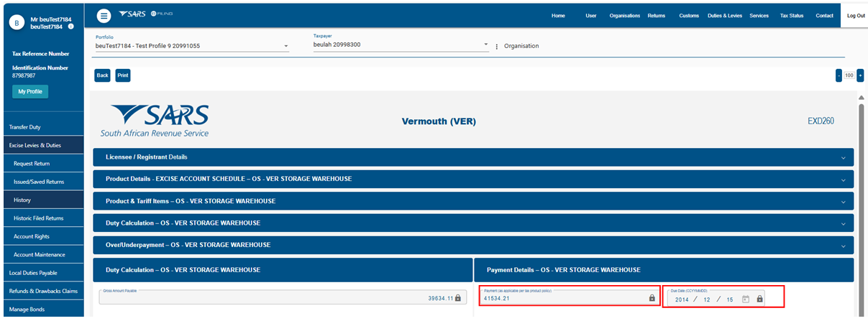Open Account Maintenance in sidebar
Viewport: 868px width, 321px height.
42,254
